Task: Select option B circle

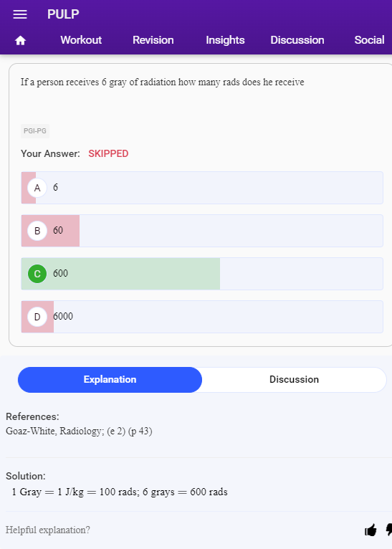Action: [37, 231]
